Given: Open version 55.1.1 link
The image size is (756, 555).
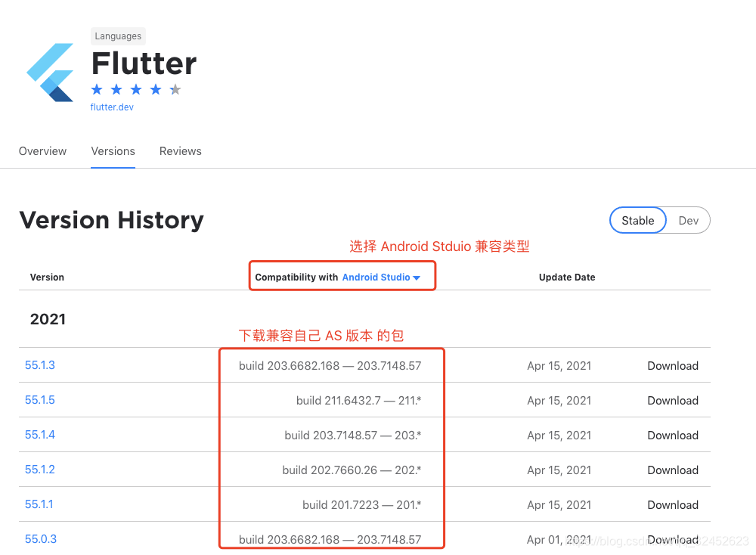Looking at the screenshot, I should [x=39, y=504].
